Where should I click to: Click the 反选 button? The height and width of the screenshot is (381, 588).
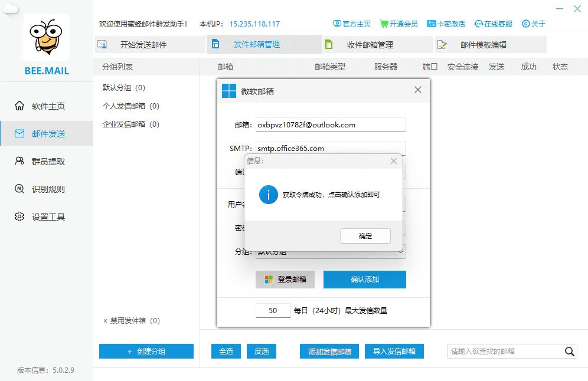coord(262,352)
